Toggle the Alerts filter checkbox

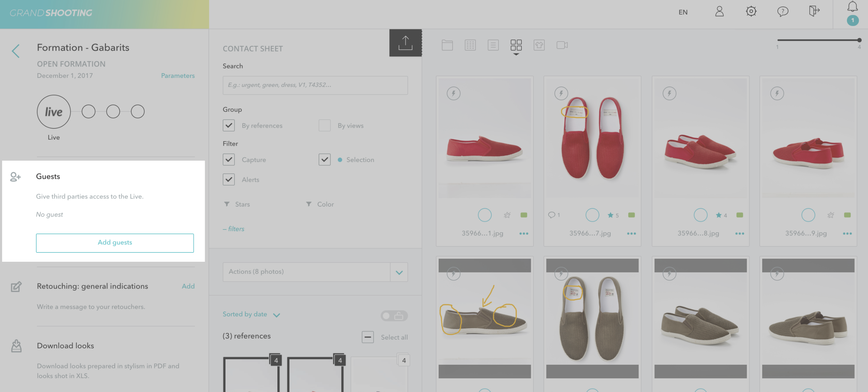click(x=228, y=180)
